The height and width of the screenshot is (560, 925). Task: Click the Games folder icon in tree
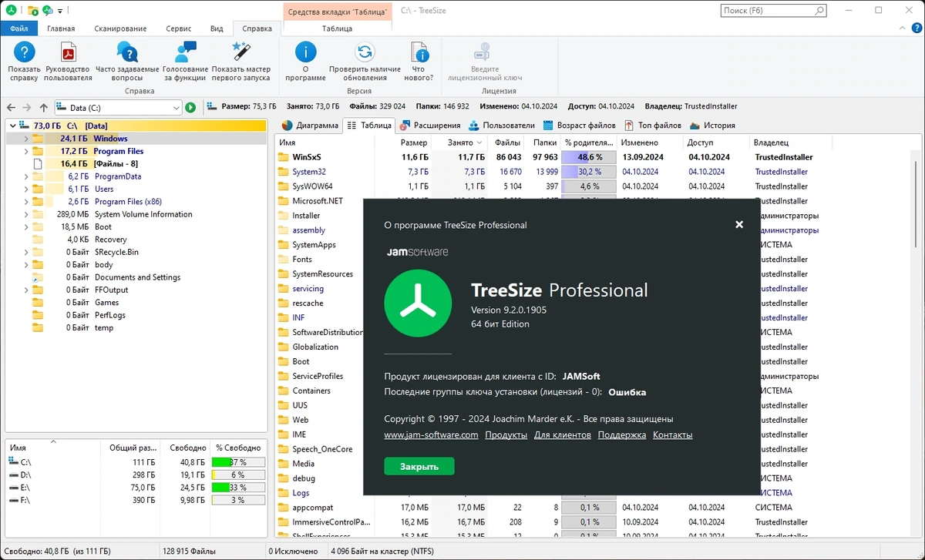point(38,303)
